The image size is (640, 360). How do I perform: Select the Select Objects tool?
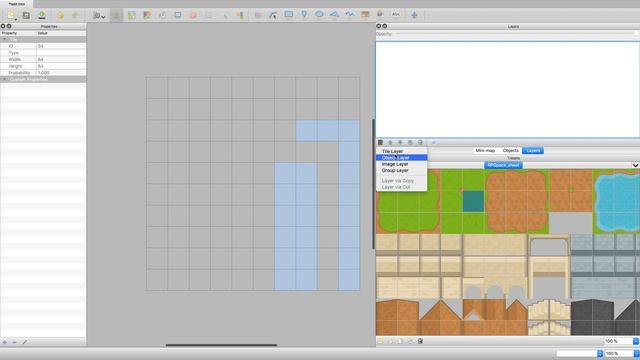[258, 16]
